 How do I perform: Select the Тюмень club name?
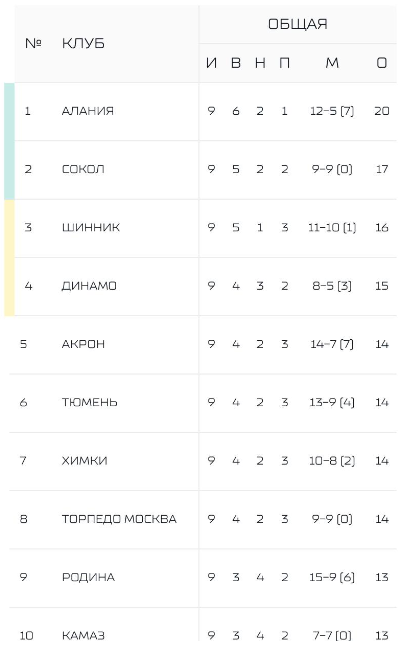click(x=89, y=403)
